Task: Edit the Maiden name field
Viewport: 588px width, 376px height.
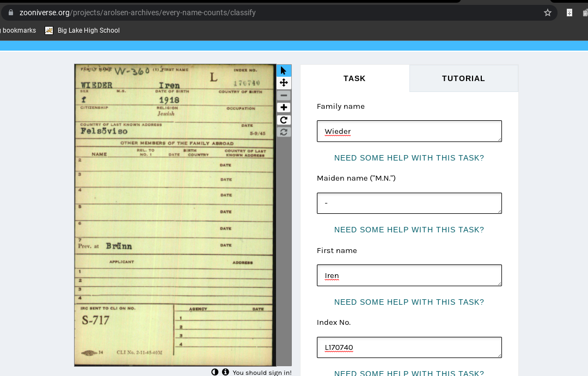Action: click(409, 203)
